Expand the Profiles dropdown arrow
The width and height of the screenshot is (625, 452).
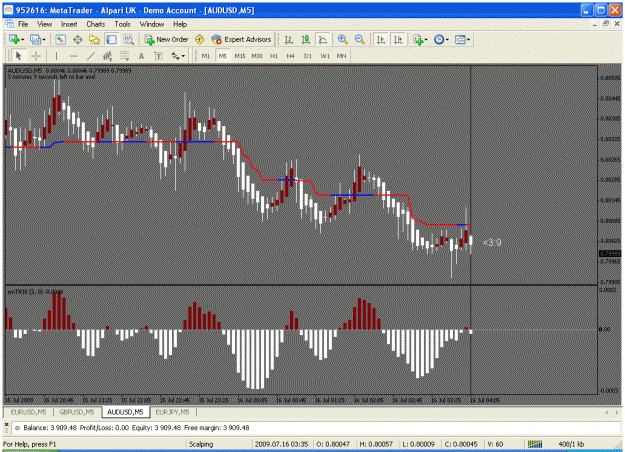(x=44, y=39)
